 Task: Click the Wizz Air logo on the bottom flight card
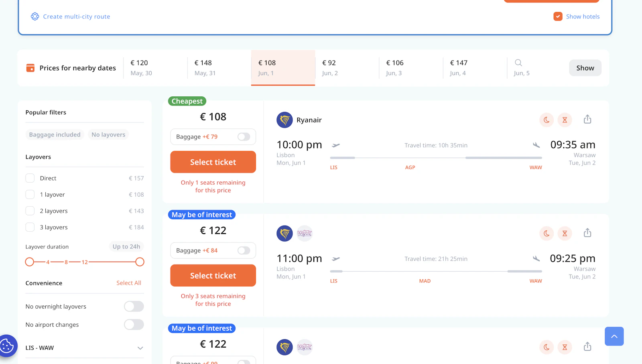click(305, 347)
